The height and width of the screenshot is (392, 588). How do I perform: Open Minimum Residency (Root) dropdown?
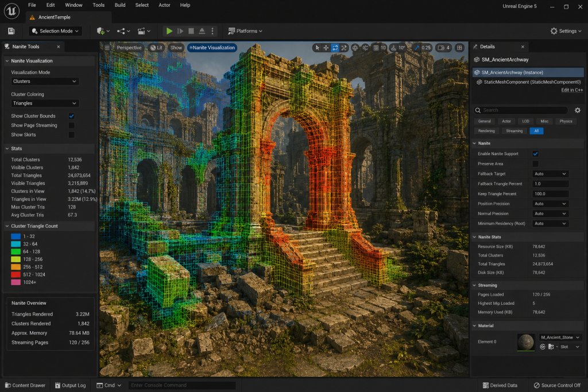(550, 224)
